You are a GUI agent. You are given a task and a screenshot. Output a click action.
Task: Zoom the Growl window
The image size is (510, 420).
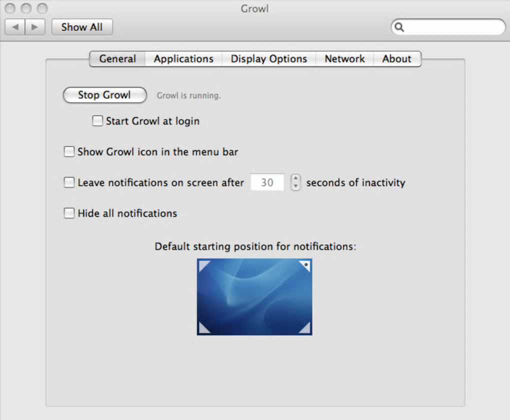point(42,8)
